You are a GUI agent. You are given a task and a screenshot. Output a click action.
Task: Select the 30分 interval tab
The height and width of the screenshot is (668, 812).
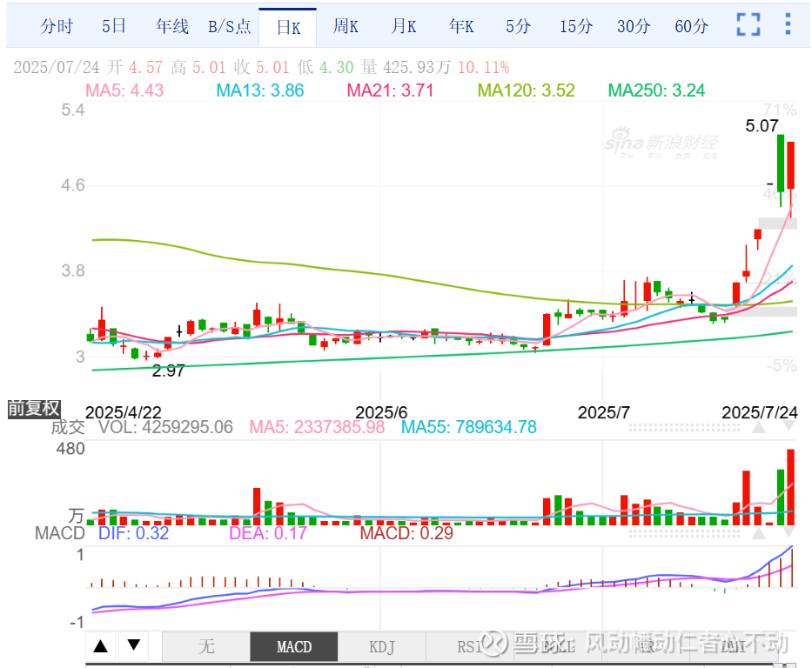(x=634, y=26)
